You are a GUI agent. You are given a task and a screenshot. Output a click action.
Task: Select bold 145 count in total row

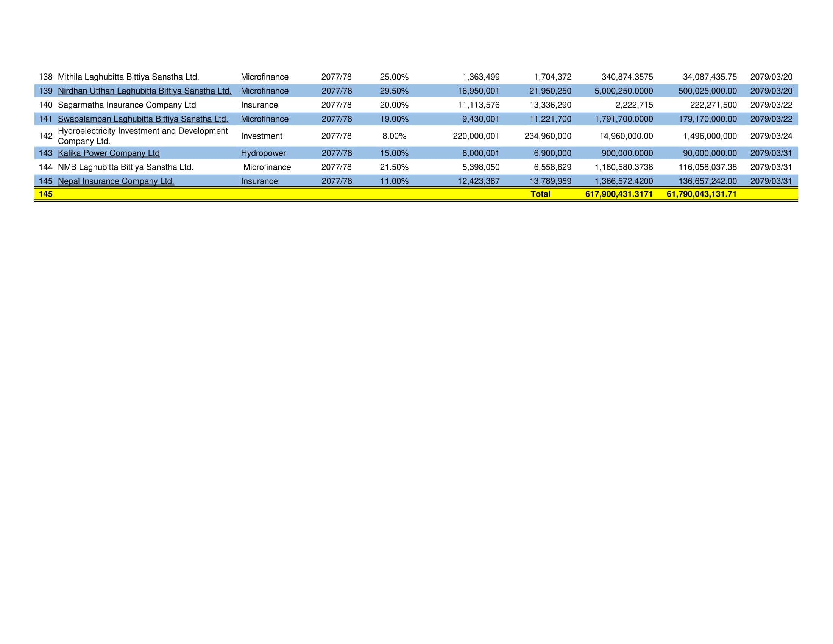45,194
